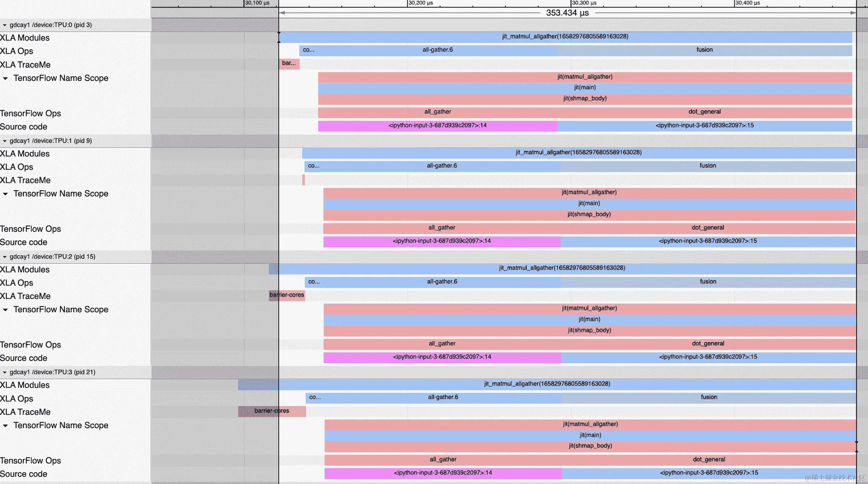Collapse TensorFlow Name Scope under TPU:0

[5, 78]
